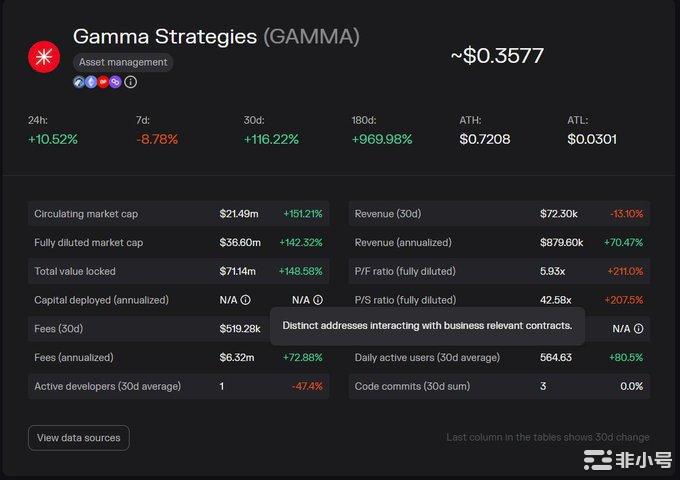
Task: Click the info icon beside Capital deployed's first N/A
Action: coord(246,299)
